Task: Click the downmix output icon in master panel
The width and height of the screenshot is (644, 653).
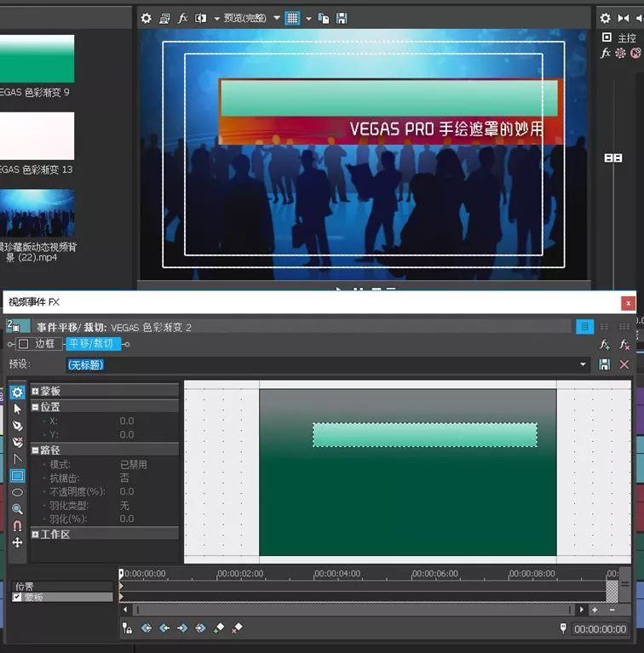Action: tap(624, 18)
